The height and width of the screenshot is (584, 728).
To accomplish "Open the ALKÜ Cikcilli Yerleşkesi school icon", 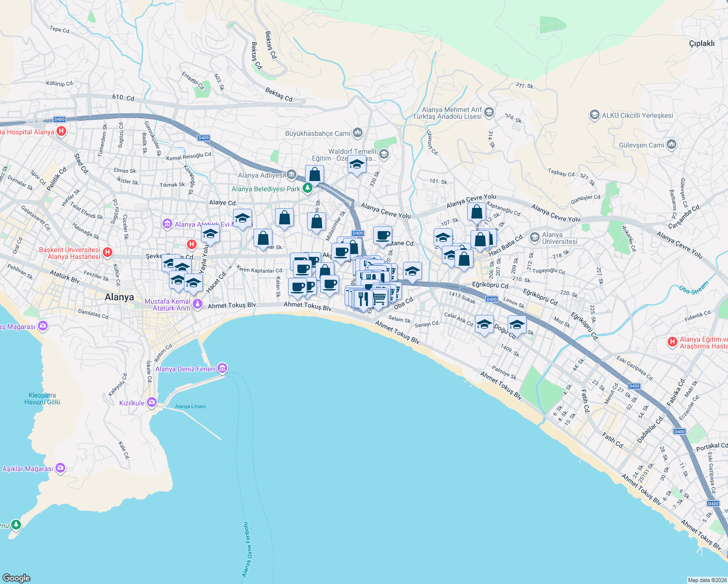I will [x=594, y=115].
